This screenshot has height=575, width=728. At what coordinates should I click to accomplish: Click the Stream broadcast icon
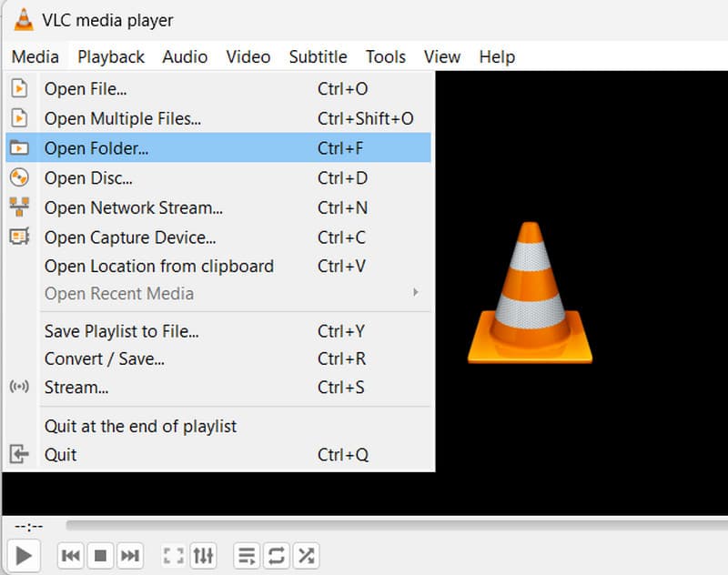pyautogui.click(x=19, y=386)
